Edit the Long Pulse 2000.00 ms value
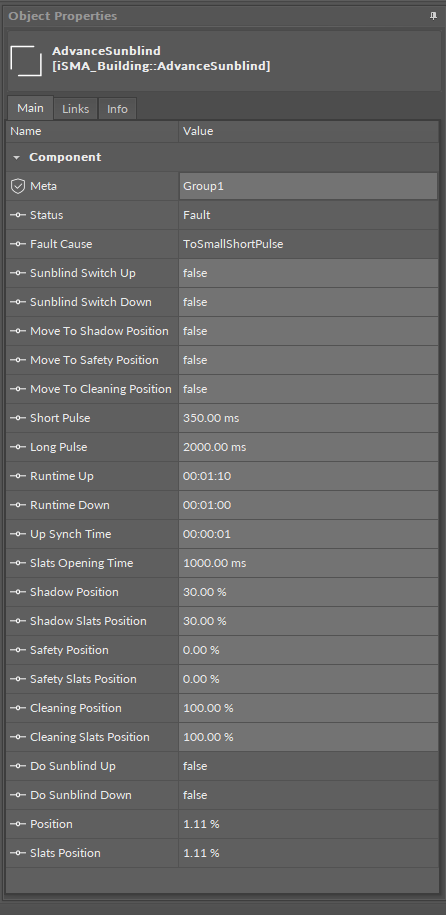Image resolution: width=446 pixels, height=915 pixels. tap(308, 447)
